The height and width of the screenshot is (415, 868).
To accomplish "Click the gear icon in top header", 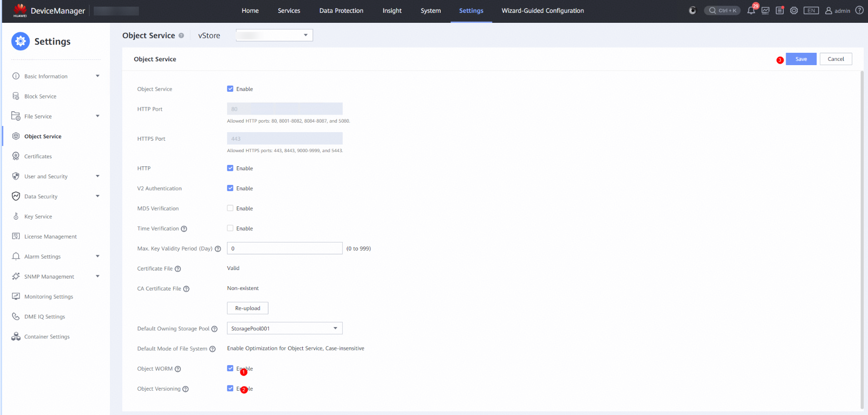I will click(x=794, y=10).
